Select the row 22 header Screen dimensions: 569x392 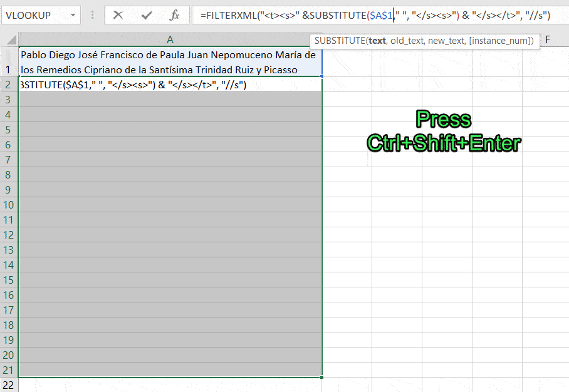click(x=9, y=385)
